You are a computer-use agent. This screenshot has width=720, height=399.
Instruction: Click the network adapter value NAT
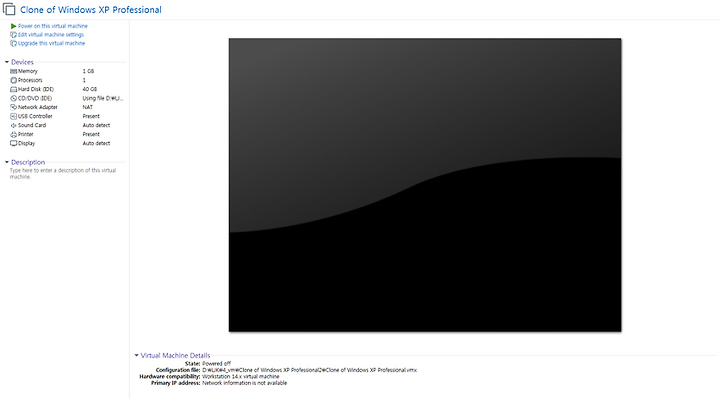(x=88, y=107)
